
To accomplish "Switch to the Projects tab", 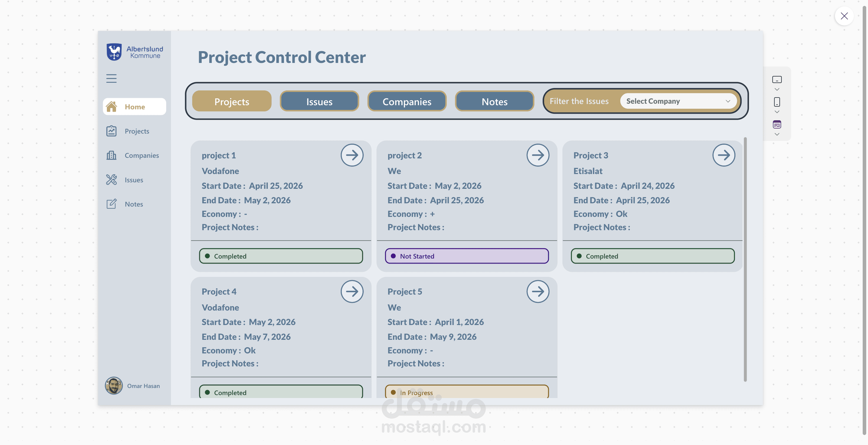I will (232, 101).
